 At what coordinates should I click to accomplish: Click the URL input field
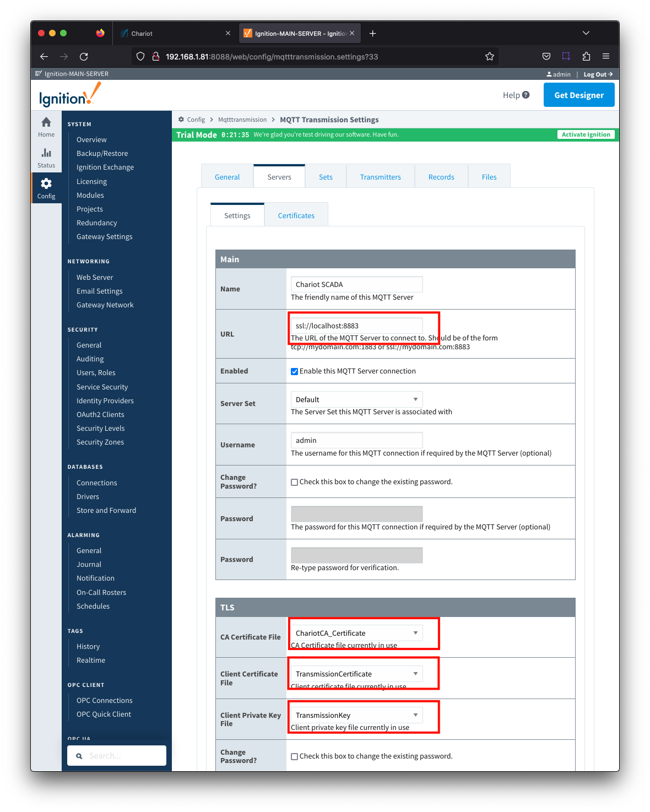pos(357,326)
